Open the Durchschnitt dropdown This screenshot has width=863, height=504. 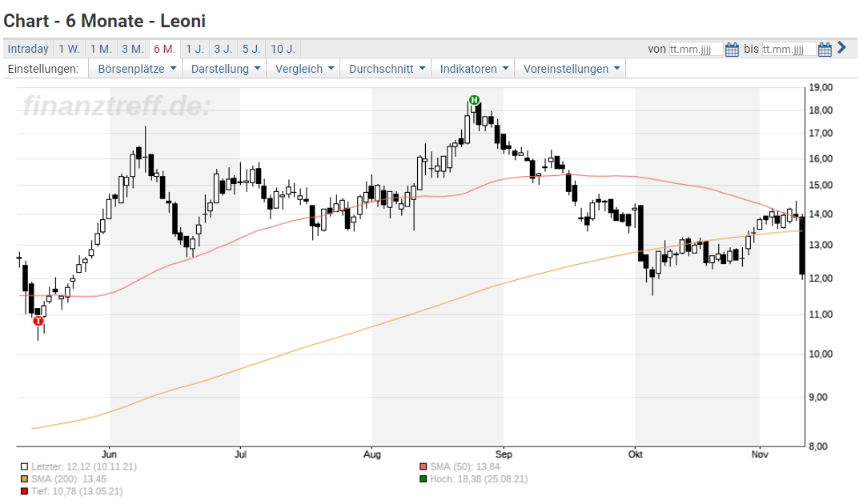(x=386, y=69)
